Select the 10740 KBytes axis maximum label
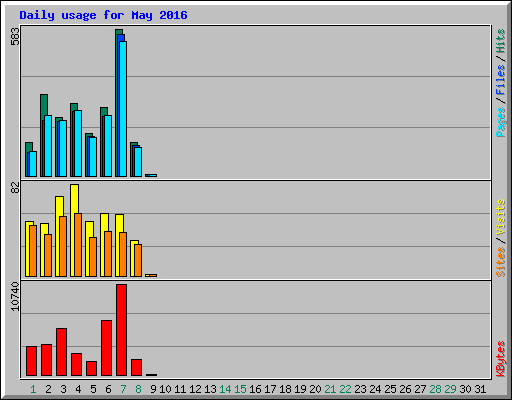The width and height of the screenshot is (512, 400). point(15,296)
